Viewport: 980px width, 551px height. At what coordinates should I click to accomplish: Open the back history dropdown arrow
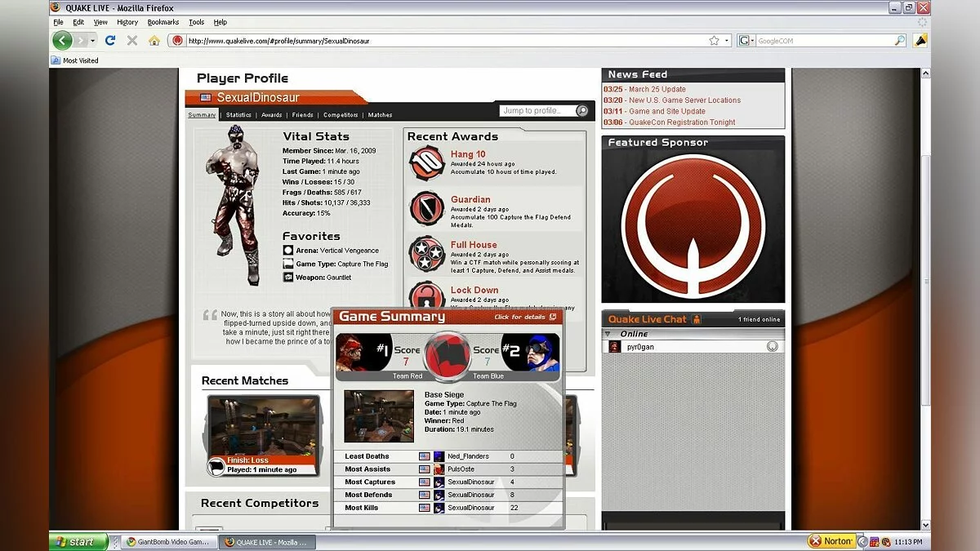tap(93, 40)
